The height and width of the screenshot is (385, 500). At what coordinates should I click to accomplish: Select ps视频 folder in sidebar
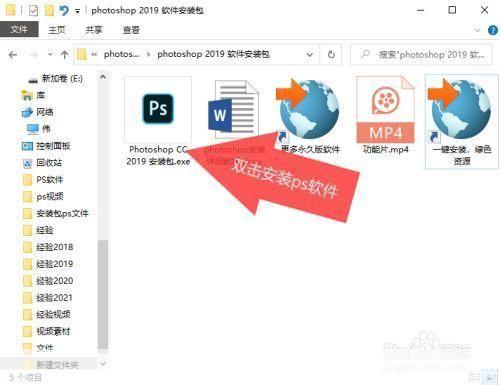tap(43, 197)
